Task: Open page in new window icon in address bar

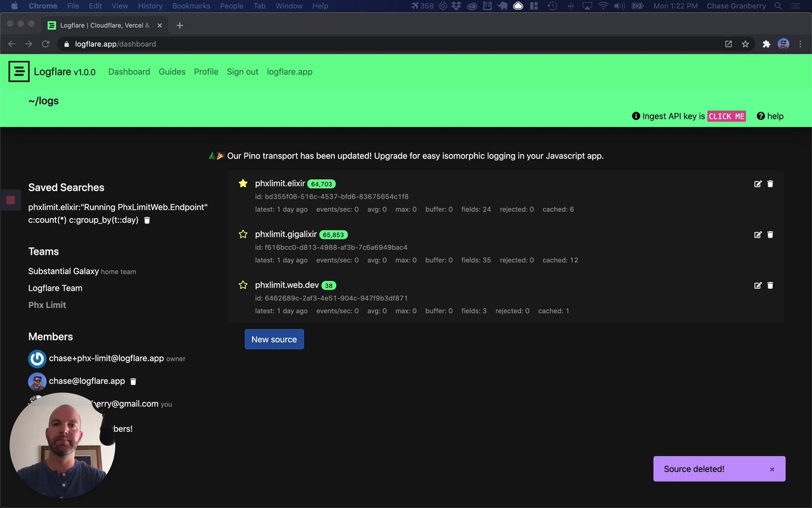Action: [x=728, y=44]
